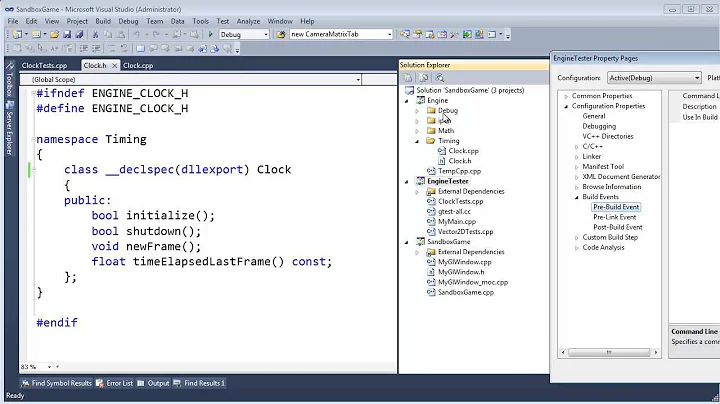Expand the Linker property node
The width and height of the screenshot is (720, 404).
pyautogui.click(x=576, y=155)
